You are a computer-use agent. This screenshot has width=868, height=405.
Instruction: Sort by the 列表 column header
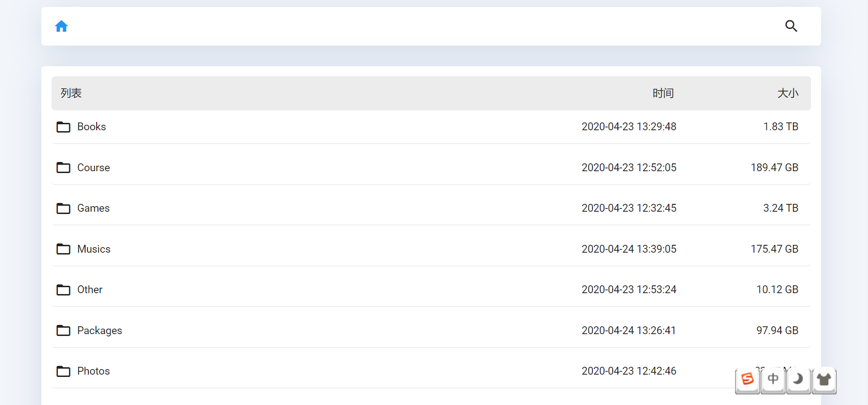pos(71,93)
